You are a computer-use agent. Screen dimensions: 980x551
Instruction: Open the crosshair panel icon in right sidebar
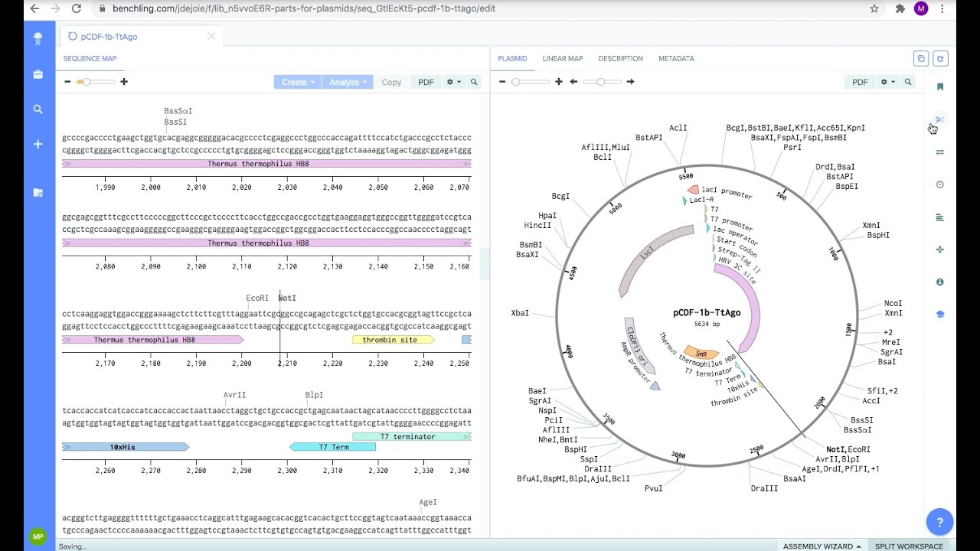940,249
